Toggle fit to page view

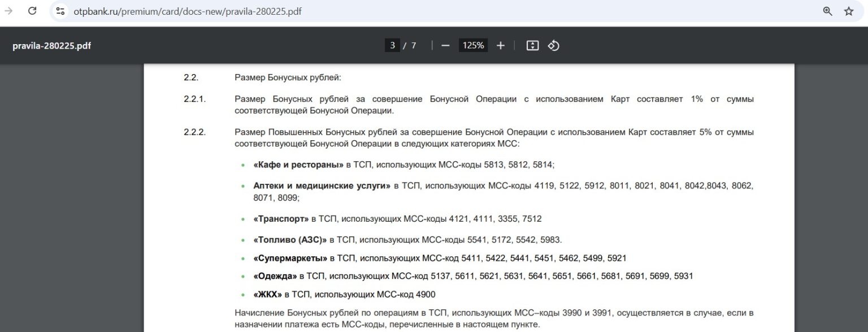tap(532, 46)
